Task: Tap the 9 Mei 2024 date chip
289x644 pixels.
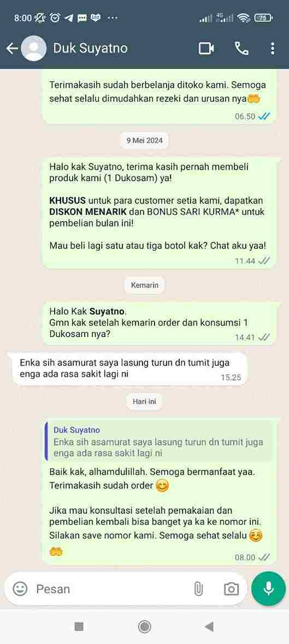Action: [144, 141]
